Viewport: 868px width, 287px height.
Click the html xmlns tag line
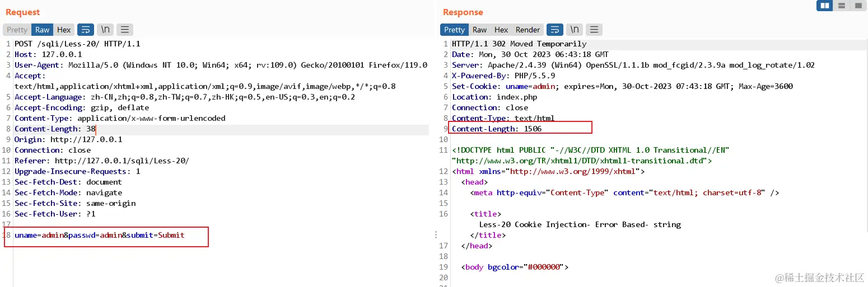[x=548, y=171]
